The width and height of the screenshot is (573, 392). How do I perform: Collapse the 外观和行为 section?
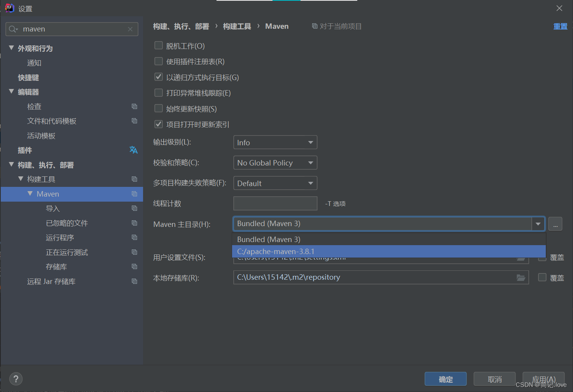click(x=11, y=48)
